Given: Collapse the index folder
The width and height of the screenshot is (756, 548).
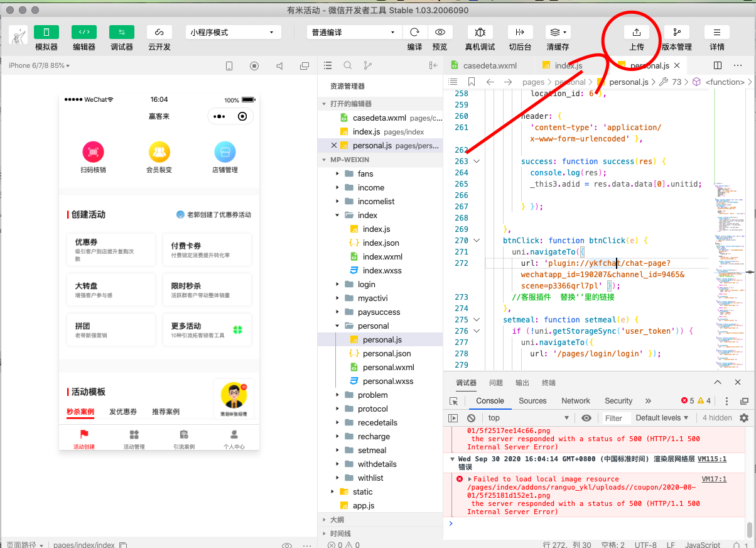Looking at the screenshot, I should (380, 215).
